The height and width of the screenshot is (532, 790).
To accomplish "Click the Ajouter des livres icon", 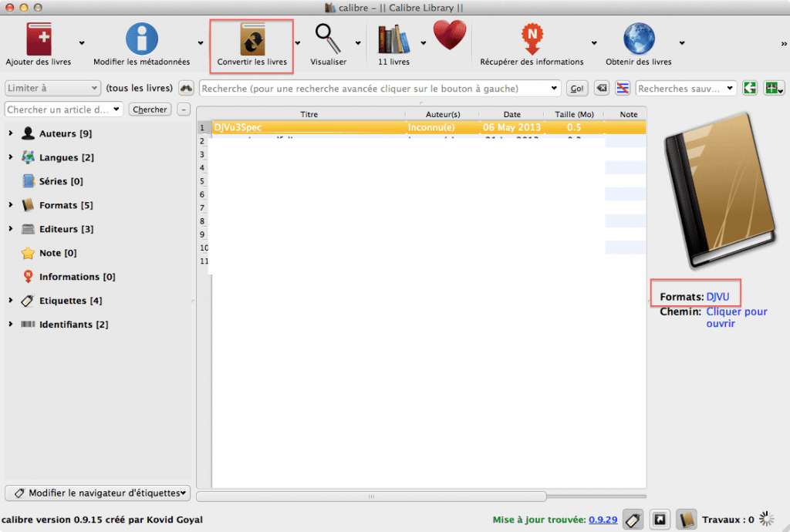I will pos(38,40).
